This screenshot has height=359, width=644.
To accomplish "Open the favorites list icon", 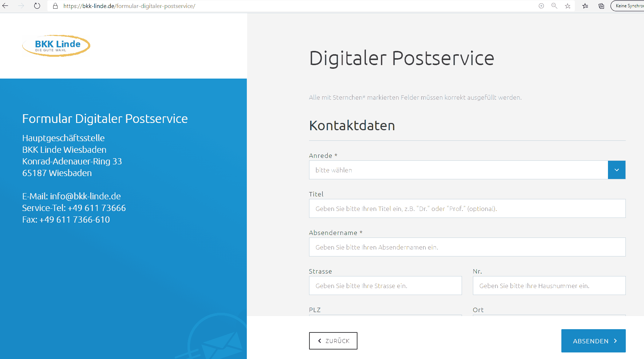I will coord(585,6).
